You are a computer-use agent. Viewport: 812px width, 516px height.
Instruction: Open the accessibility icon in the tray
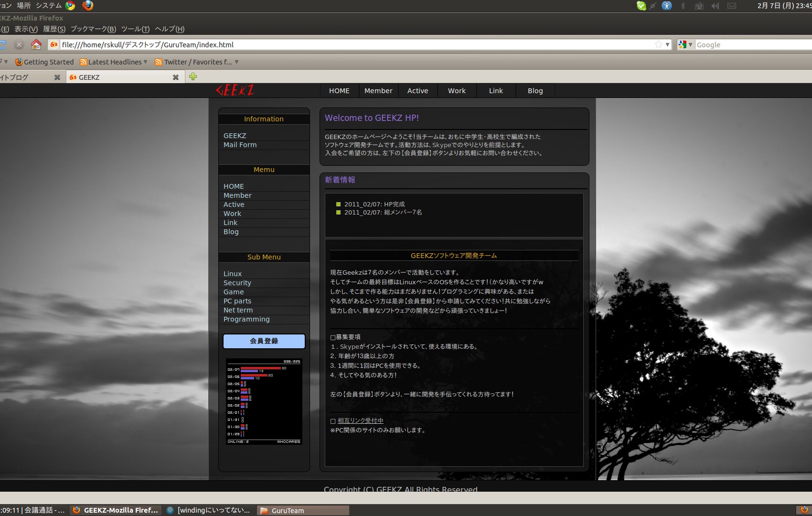pos(667,6)
